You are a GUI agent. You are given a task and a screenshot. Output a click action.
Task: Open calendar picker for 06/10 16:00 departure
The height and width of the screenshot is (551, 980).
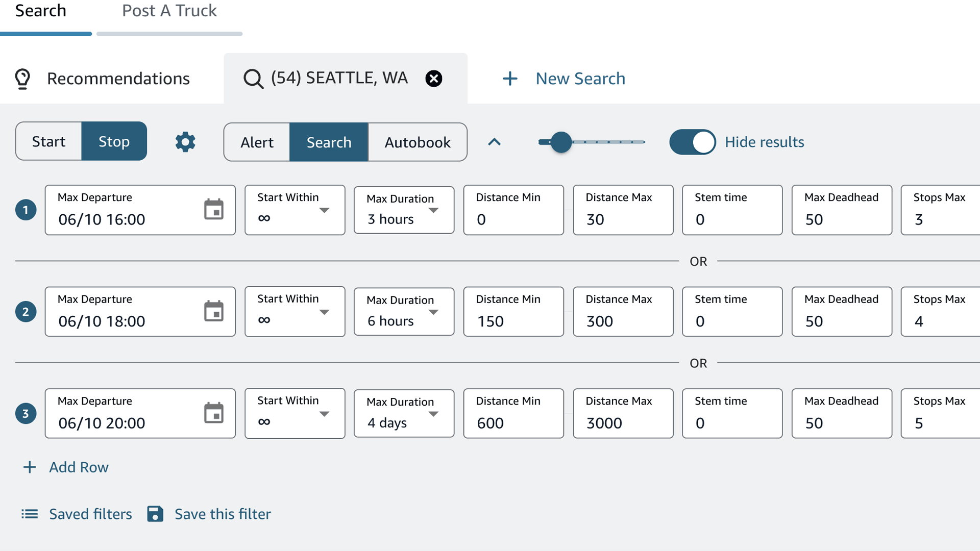(214, 209)
